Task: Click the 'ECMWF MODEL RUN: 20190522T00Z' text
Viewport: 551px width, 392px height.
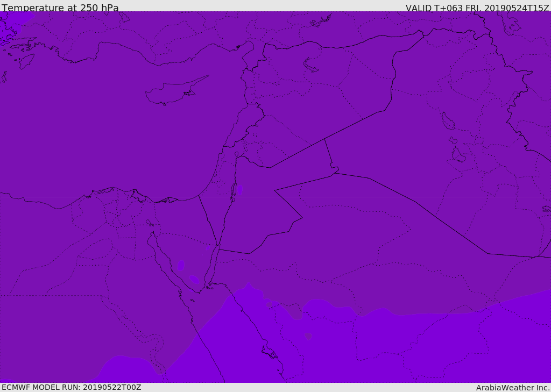Action: coord(72,387)
